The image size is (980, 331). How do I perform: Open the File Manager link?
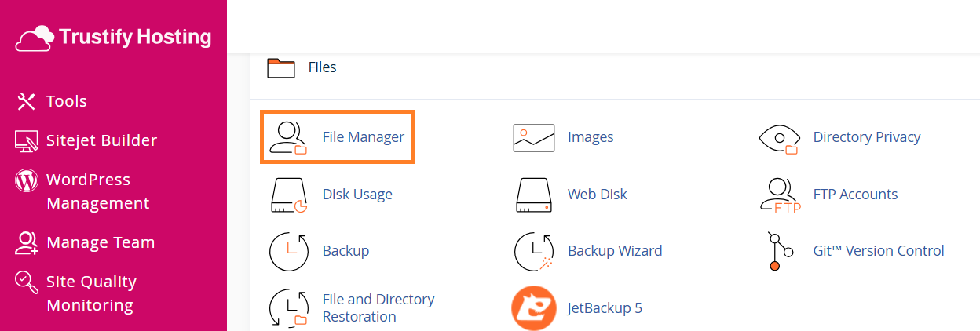point(363,137)
